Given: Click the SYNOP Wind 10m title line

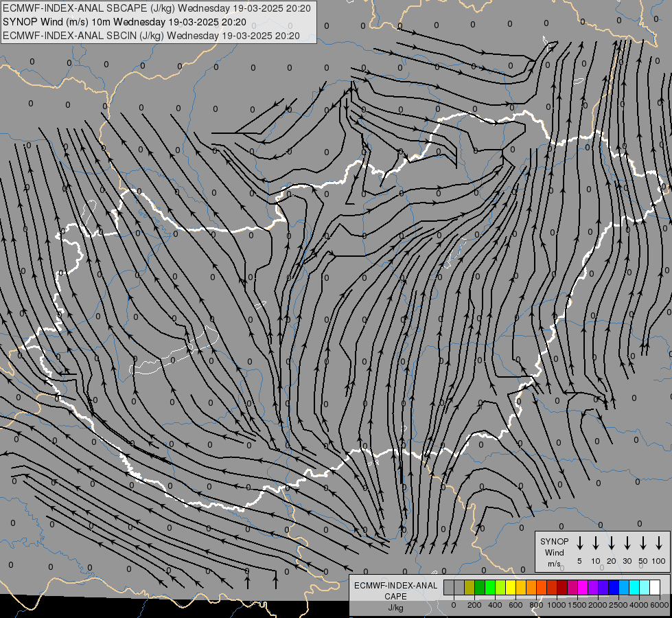Looking at the screenshot, I should 124,22.
